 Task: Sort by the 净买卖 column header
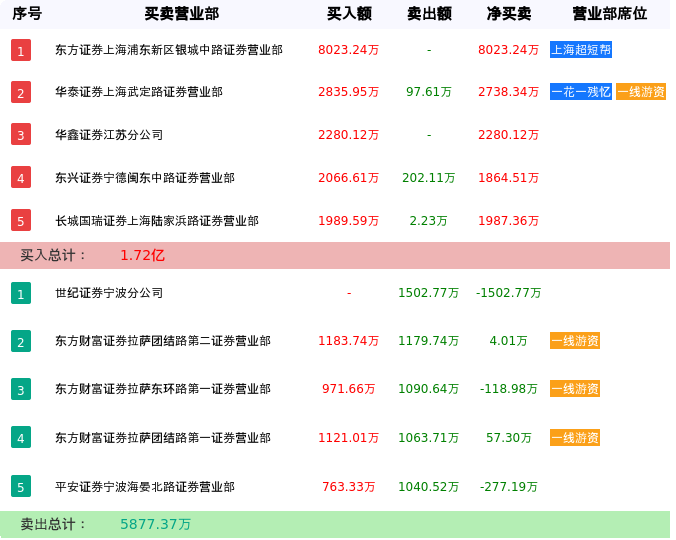click(x=509, y=14)
